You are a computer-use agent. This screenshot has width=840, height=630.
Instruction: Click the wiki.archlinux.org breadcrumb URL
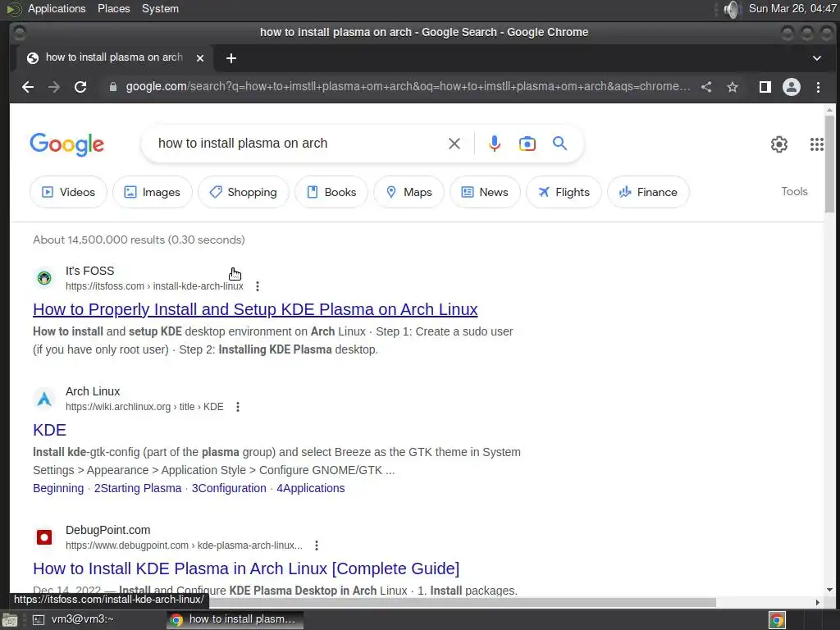[144, 407]
